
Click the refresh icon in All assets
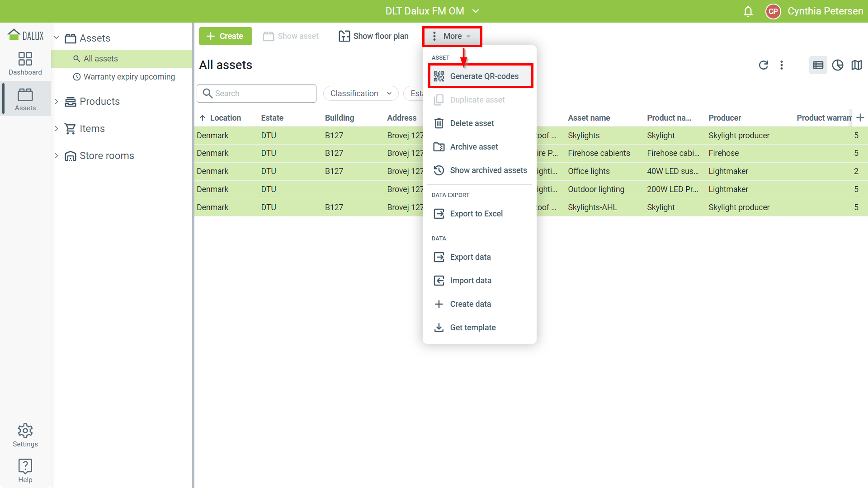764,65
